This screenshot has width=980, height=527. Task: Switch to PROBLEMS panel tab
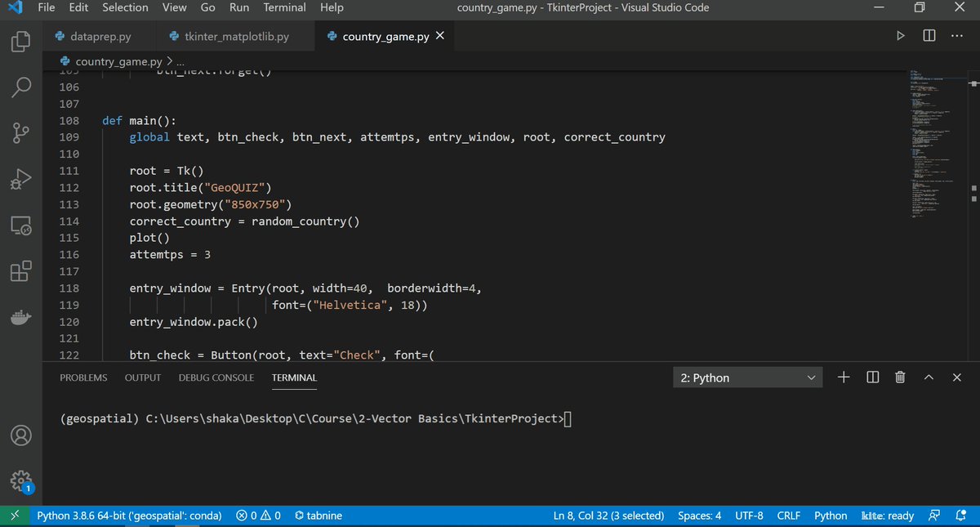coord(83,377)
